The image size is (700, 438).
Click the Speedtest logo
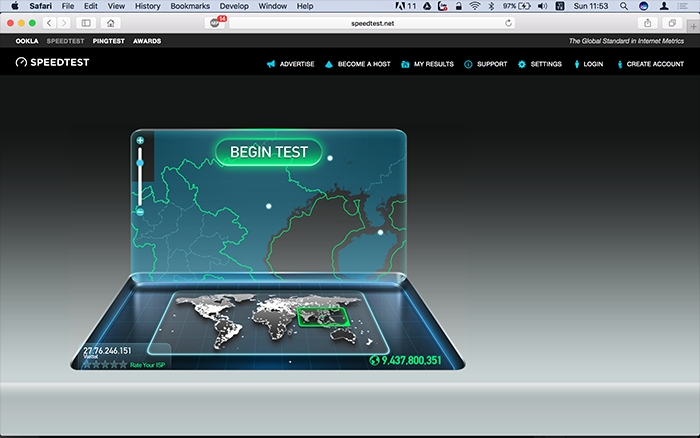52,62
